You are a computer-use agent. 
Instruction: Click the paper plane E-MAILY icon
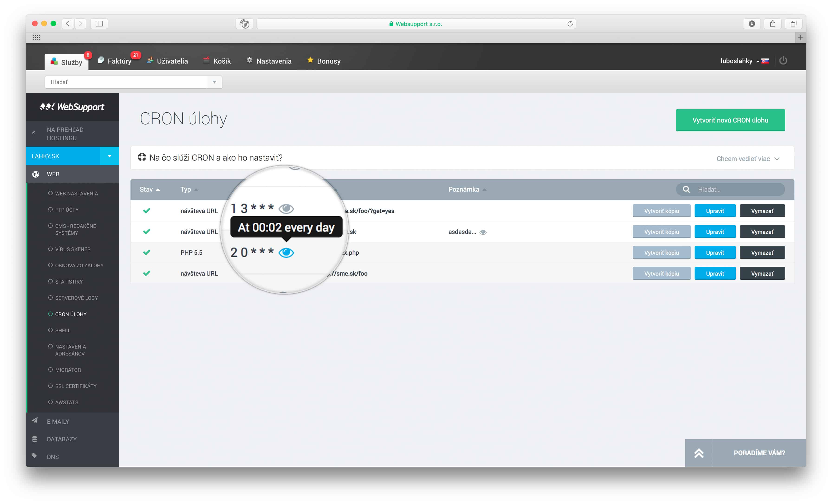[34, 421]
